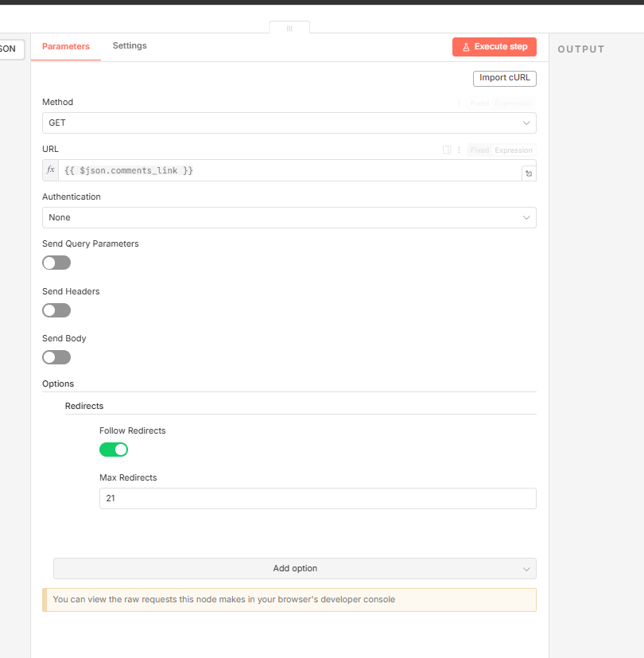Grab the panel drag handle at top
The image size is (644, 658).
coord(289,28)
